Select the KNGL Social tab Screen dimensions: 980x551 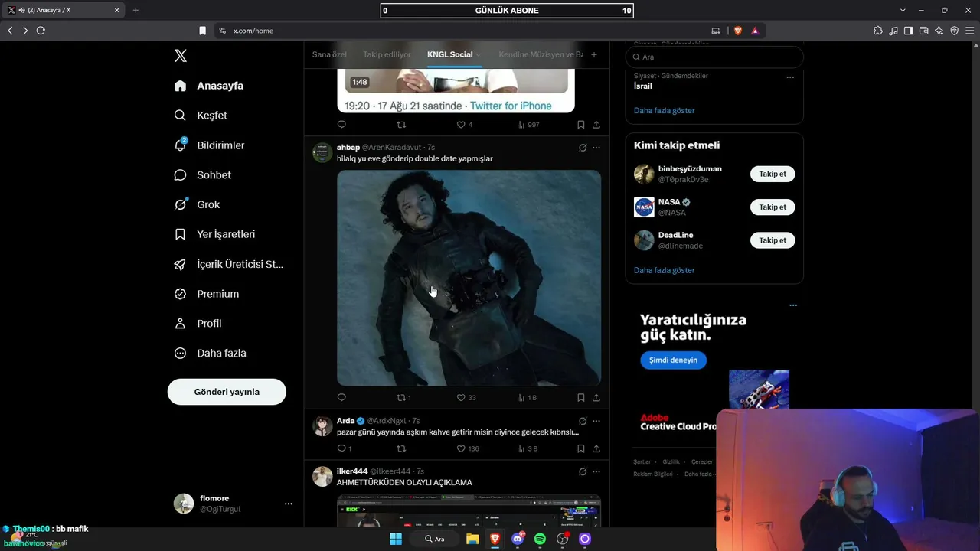(x=449, y=54)
